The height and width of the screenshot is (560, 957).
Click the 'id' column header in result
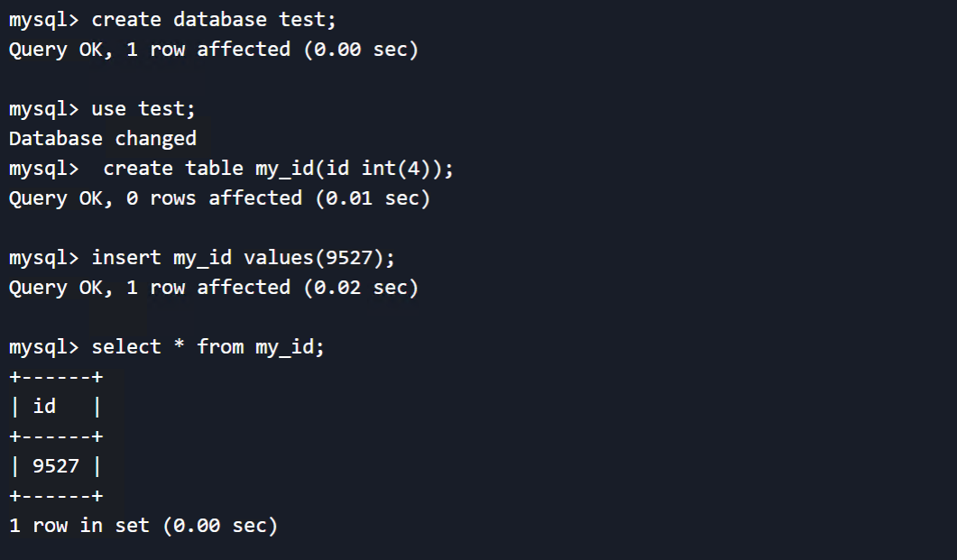44,407
